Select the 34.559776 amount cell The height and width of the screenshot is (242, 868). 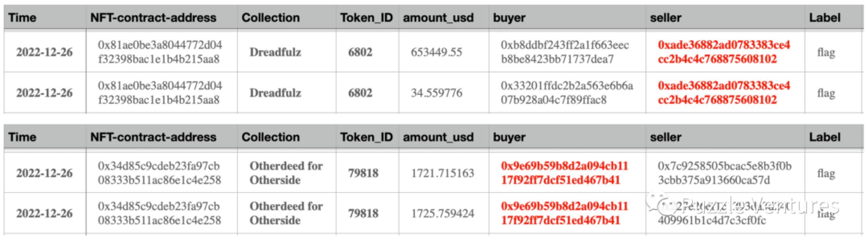[x=436, y=93]
